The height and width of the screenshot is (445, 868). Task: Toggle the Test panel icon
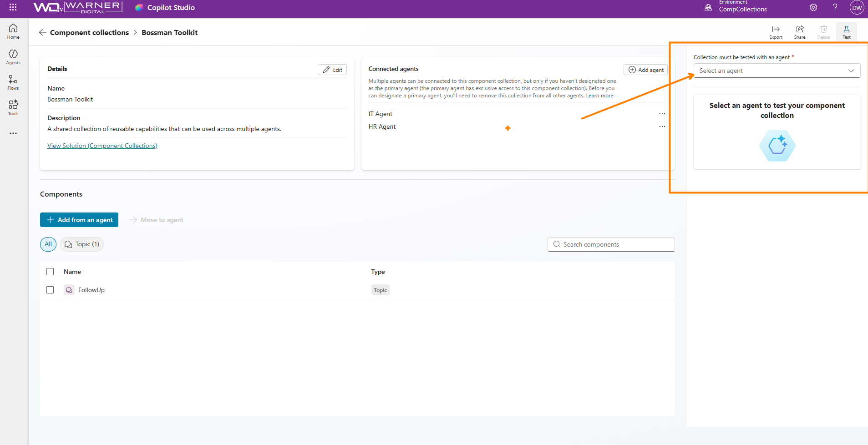846,32
